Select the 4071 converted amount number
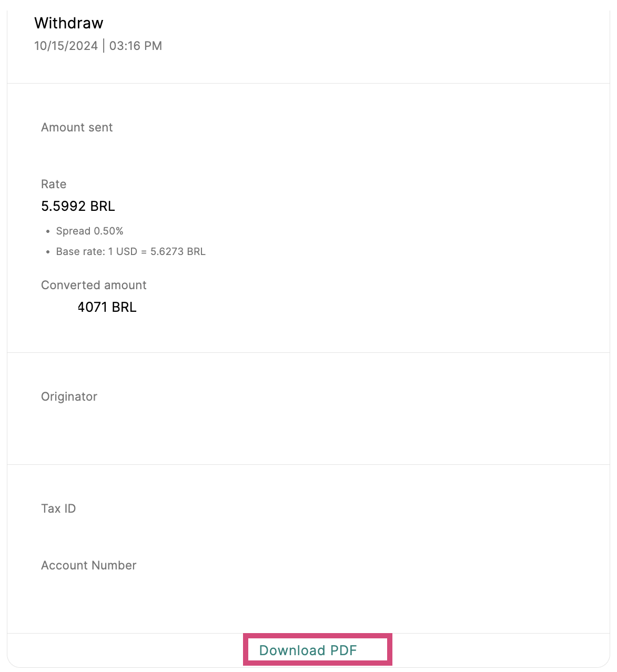The image size is (617, 672). tap(93, 307)
